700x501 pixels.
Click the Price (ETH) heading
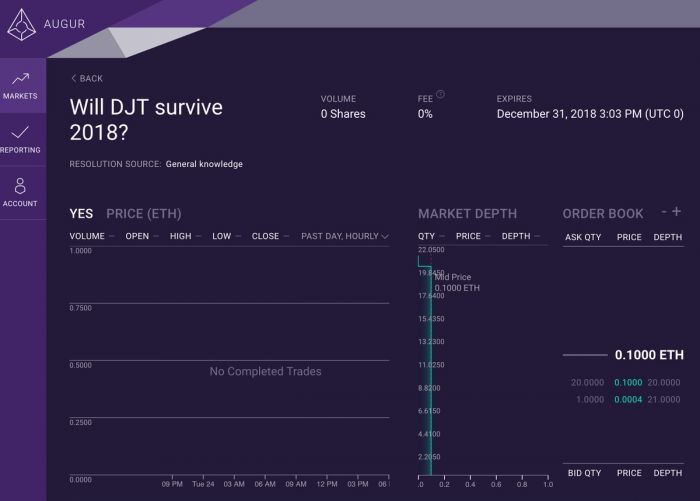click(x=144, y=214)
